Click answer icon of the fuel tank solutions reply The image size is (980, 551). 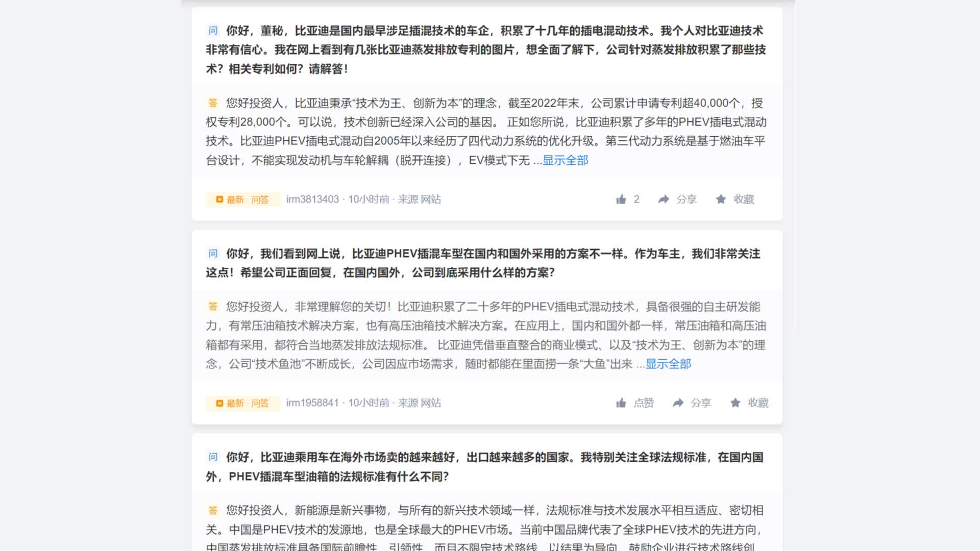coord(213,307)
